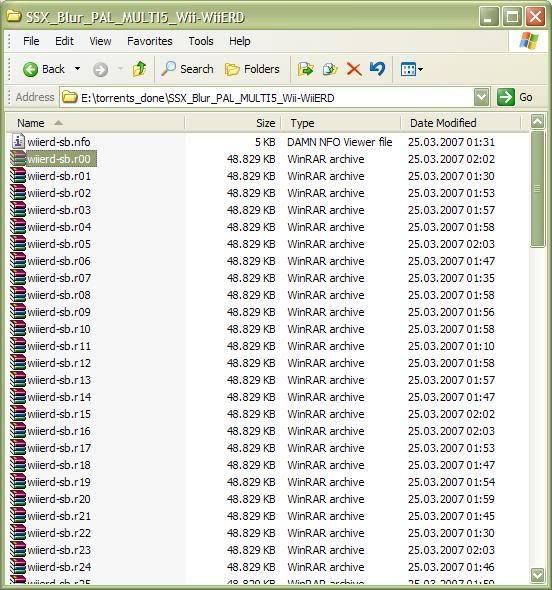Click the wiierd-sb.r13 archive icon

click(18, 380)
